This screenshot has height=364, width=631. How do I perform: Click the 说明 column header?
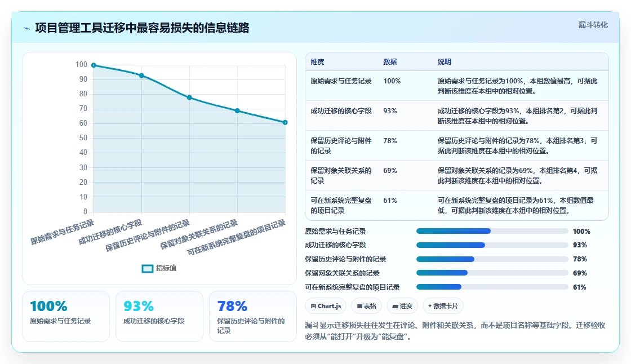445,62
